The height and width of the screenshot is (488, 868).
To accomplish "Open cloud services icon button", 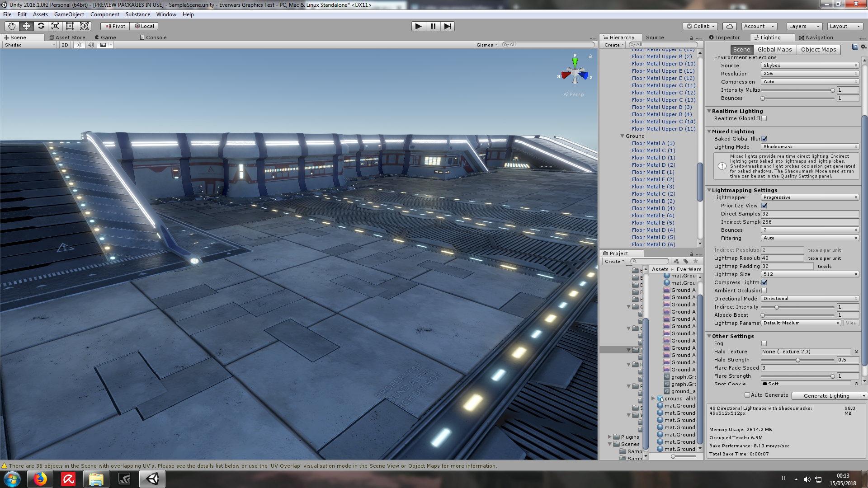I will (729, 26).
